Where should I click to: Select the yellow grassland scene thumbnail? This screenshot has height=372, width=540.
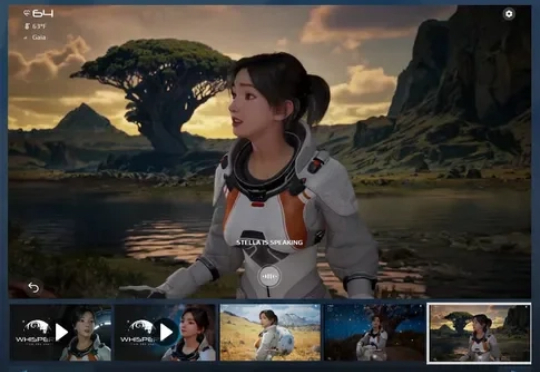[x=270, y=332]
